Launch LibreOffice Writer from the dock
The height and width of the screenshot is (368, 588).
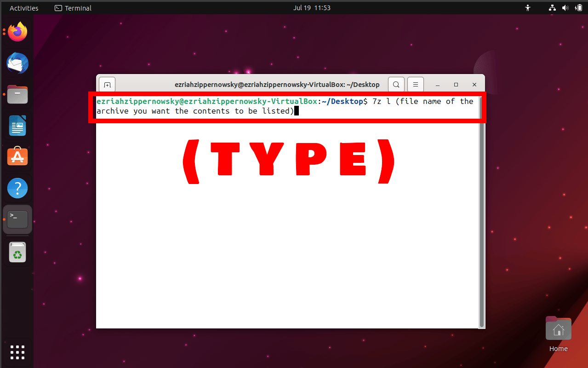[x=17, y=126]
